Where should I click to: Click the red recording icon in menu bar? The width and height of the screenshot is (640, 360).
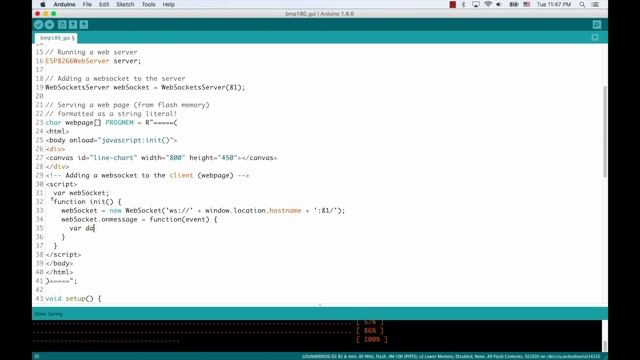453,4
